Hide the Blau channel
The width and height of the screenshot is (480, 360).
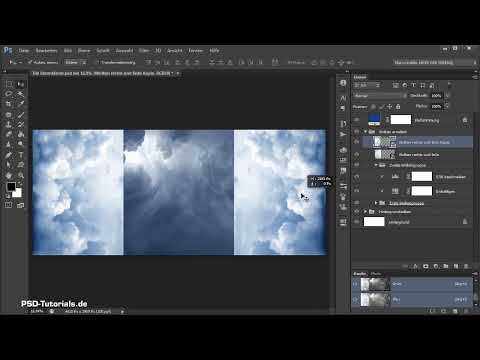click(x=355, y=300)
